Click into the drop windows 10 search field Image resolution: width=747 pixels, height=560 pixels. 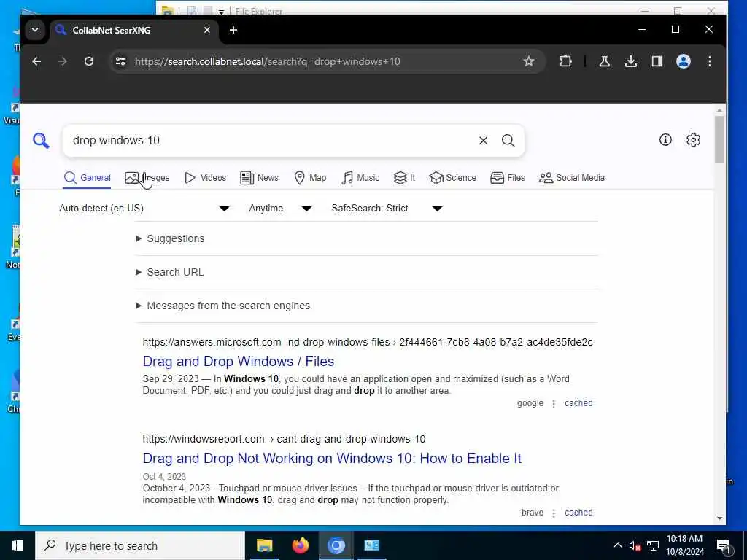pyautogui.click(x=271, y=141)
